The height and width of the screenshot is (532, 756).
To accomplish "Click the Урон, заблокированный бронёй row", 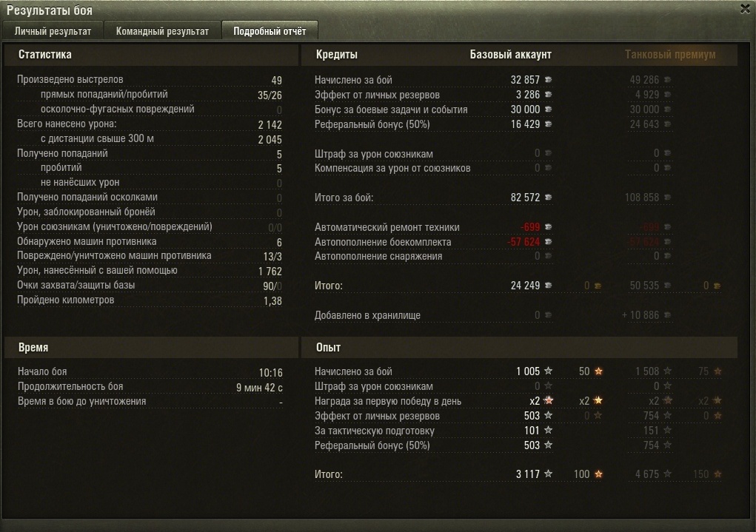I will tap(150, 212).
